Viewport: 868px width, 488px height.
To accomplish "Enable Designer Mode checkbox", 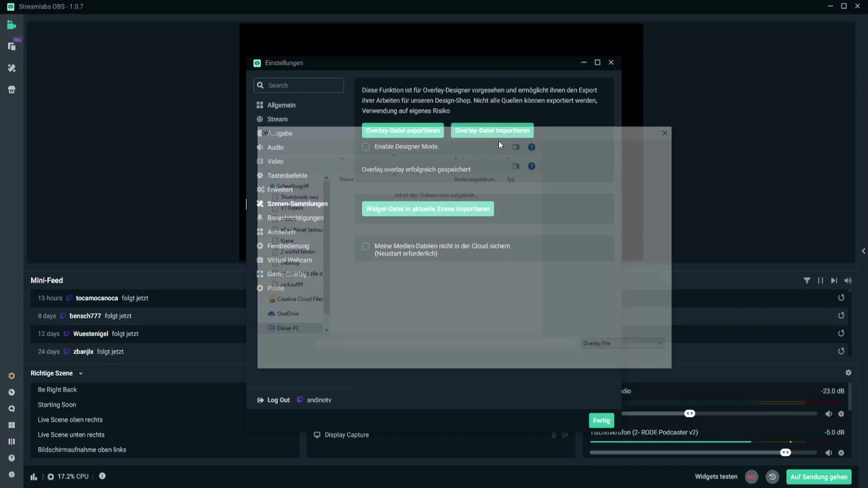I will coord(366,147).
